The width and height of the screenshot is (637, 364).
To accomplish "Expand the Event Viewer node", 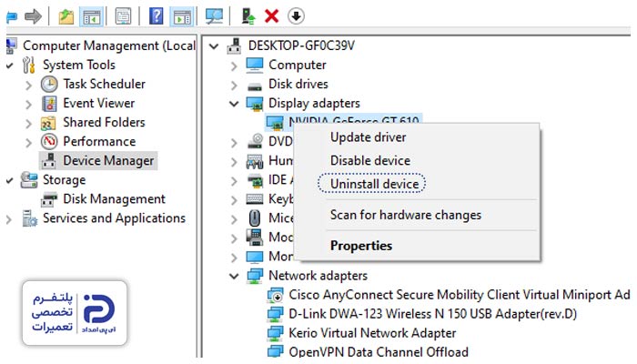I will [28, 104].
